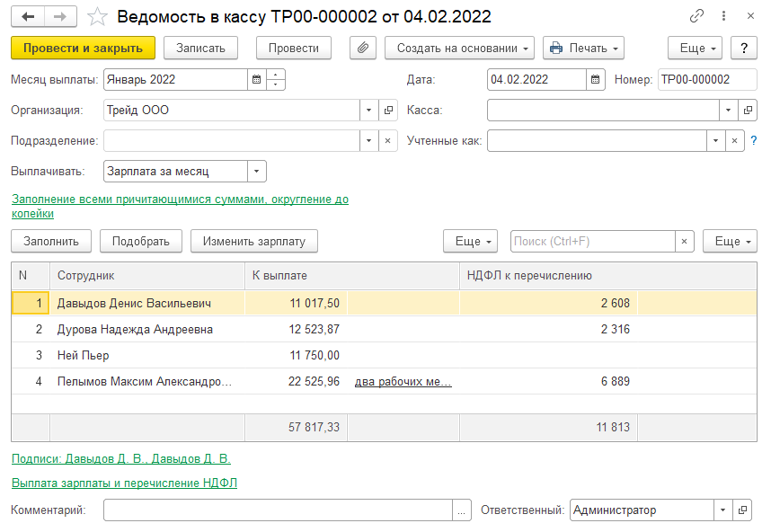This screenshot has height=532, width=771.
Task: Open attached files with the paperclip icon
Action: coord(363,49)
